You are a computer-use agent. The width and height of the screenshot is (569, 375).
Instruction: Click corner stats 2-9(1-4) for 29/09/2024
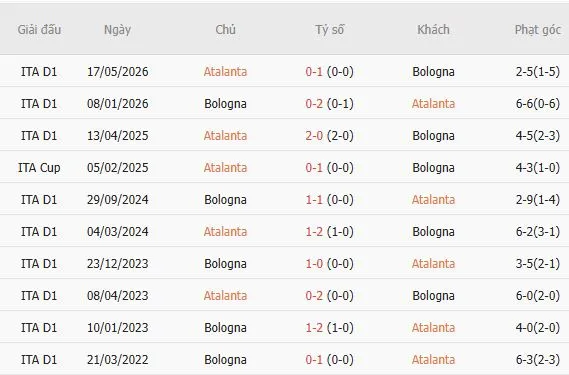coord(538,200)
